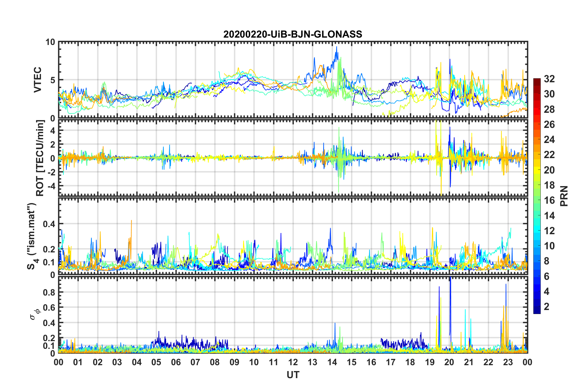
Task: Click PRN colorbar tick label 20
Action: pos(549,170)
